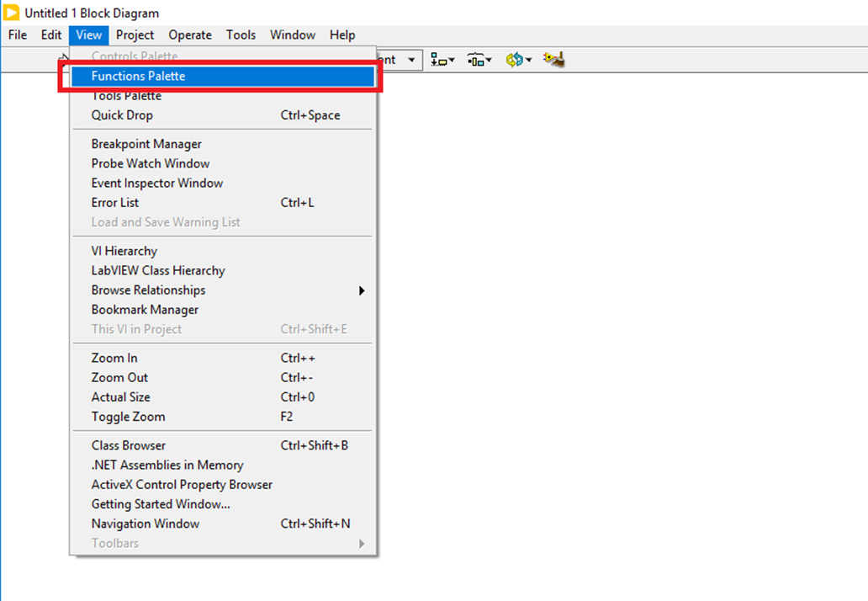Open the Help menu
Image resolution: width=868 pixels, height=601 pixels.
pyautogui.click(x=341, y=35)
